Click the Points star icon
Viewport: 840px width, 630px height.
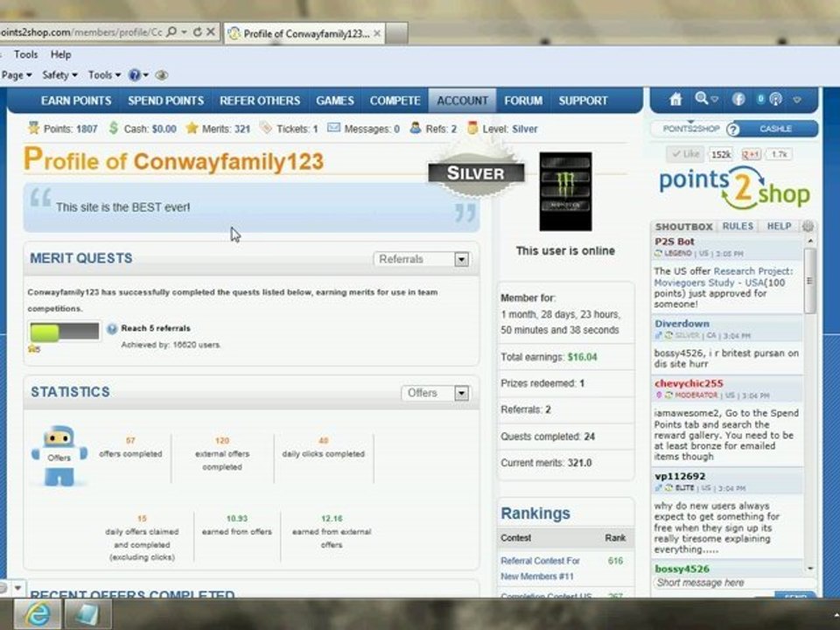click(x=34, y=128)
